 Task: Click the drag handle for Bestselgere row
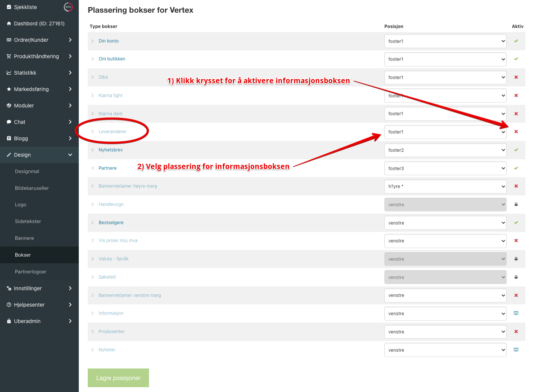point(93,223)
